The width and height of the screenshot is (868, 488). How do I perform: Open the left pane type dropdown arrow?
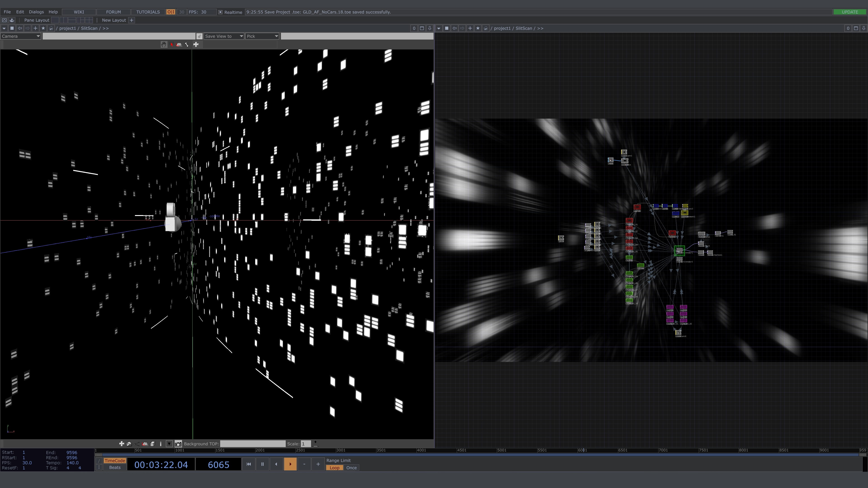tap(4, 28)
